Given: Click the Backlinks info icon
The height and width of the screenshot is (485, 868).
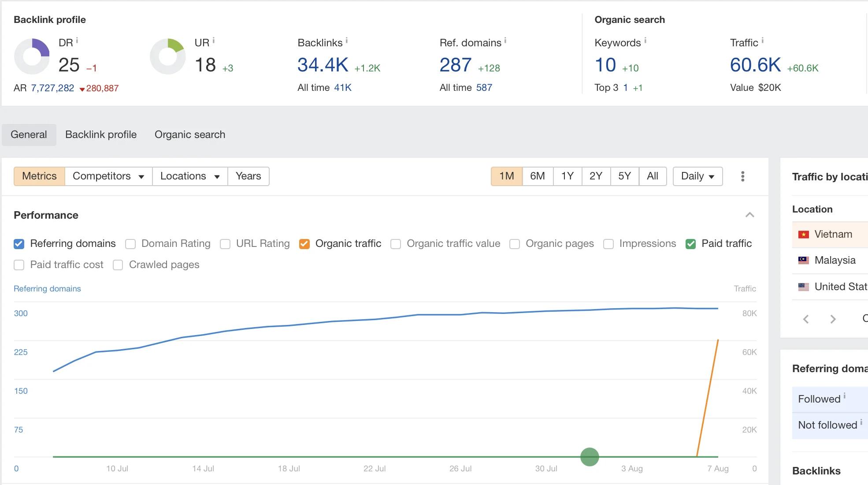Looking at the screenshot, I should (347, 41).
